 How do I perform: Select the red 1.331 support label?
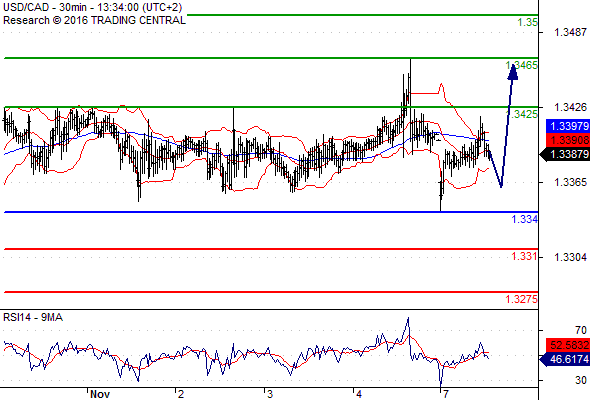point(525,256)
